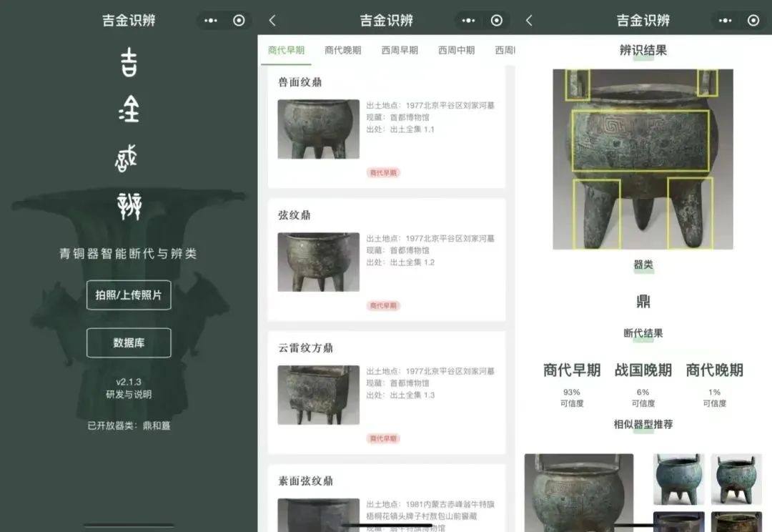
Task: Tap the 商代早期 tag under 兽面纹鼎
Action: click(384, 172)
